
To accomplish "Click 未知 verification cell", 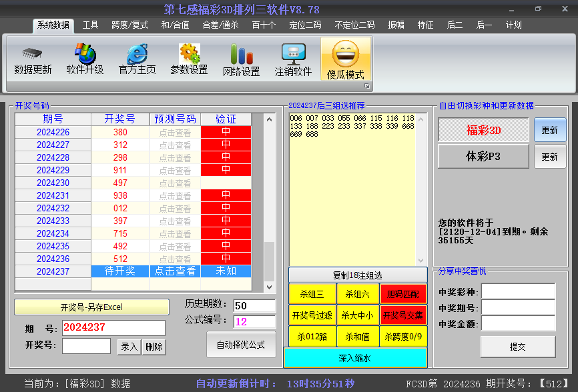I will 226,271.
